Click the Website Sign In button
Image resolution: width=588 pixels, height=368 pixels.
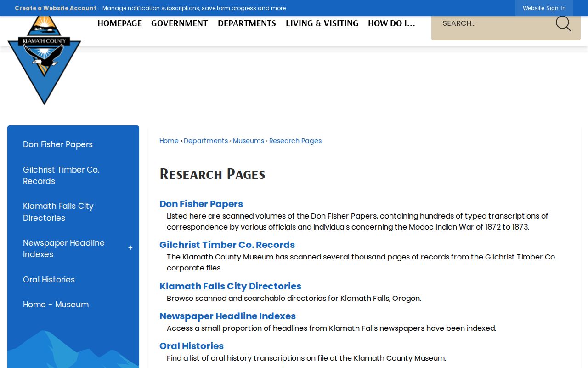point(544,8)
